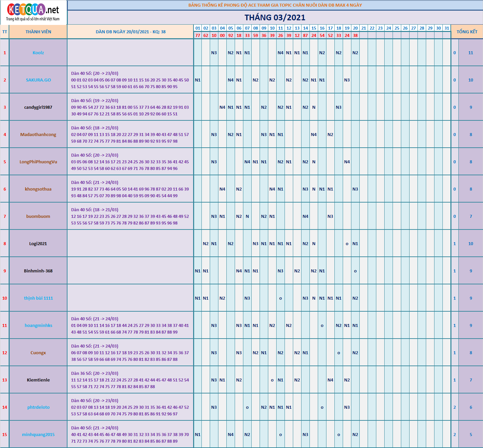Click member name candygirl1987

[38, 107]
